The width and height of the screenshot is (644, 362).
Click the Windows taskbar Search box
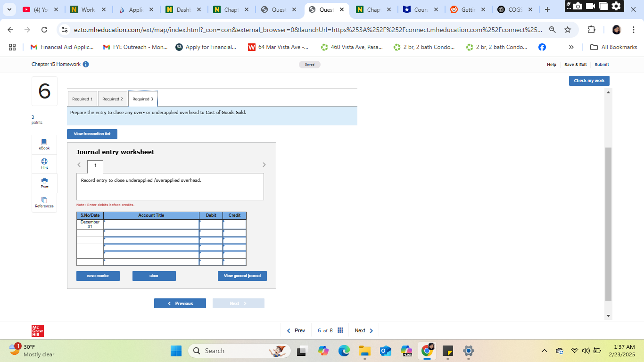[239, 351]
